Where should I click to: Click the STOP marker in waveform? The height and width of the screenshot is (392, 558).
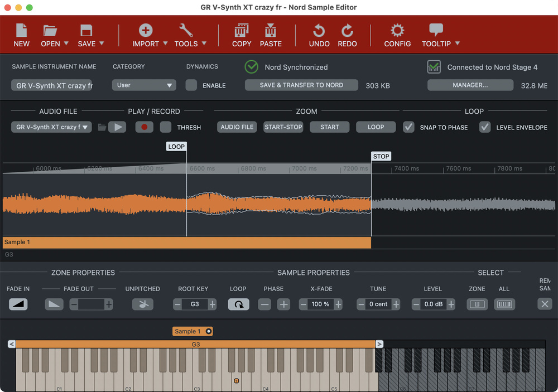[x=381, y=156]
